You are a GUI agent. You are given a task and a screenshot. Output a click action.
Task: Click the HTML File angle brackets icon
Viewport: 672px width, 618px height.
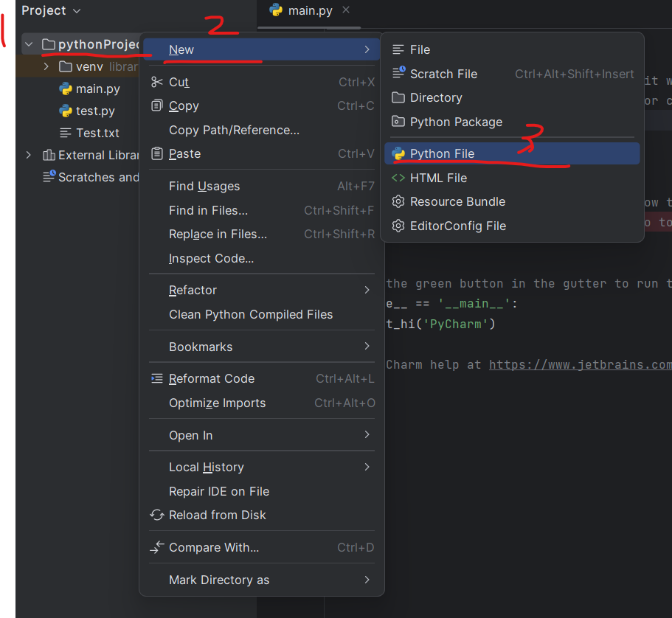398,178
